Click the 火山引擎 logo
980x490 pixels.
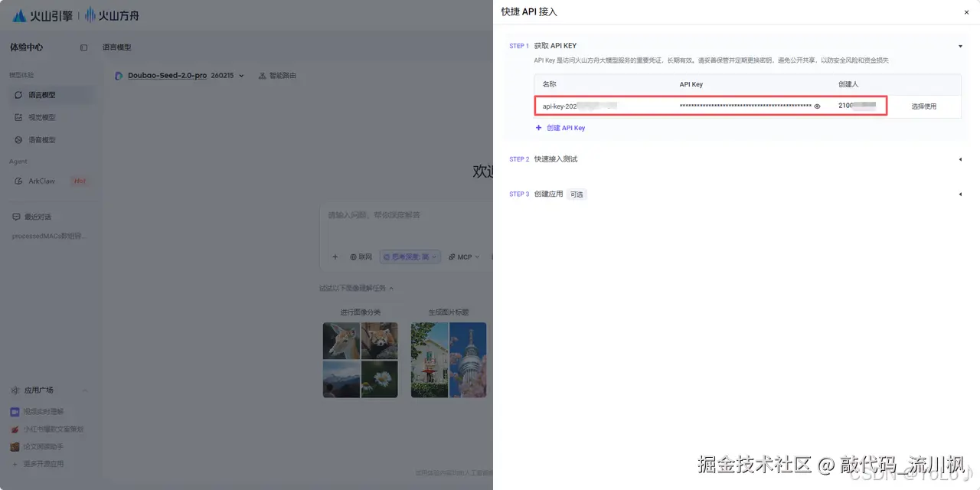coord(42,15)
